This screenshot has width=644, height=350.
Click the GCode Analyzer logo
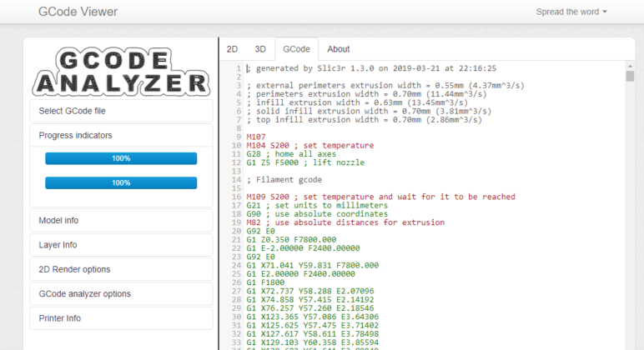tap(121, 72)
